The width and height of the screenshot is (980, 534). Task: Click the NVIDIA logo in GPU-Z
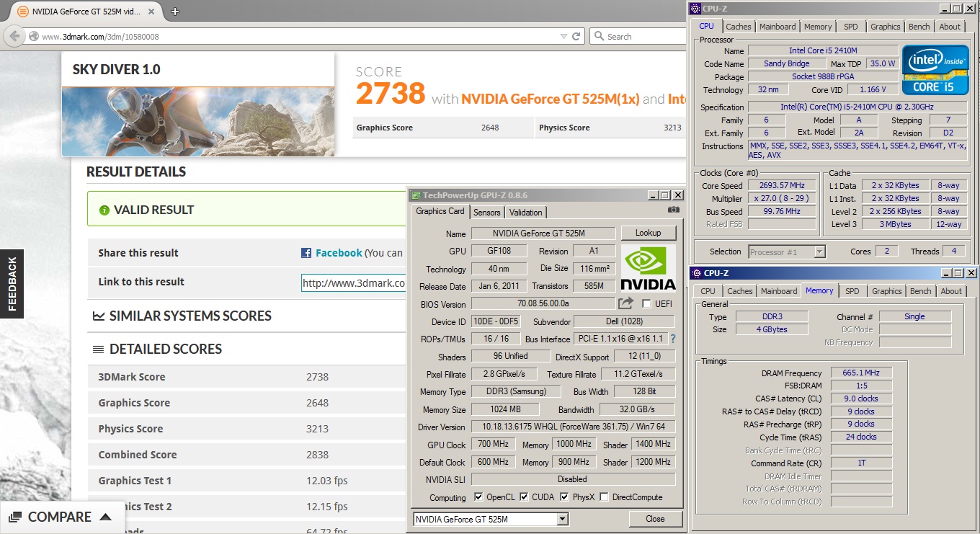tap(648, 267)
